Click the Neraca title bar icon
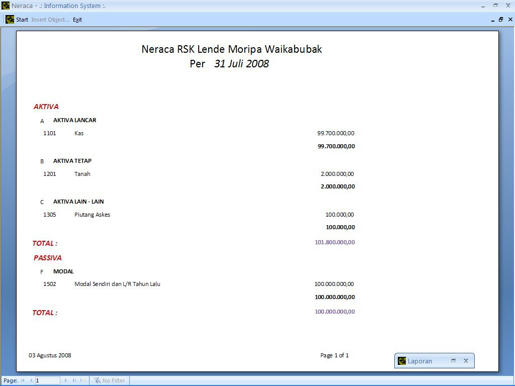 (5, 5)
